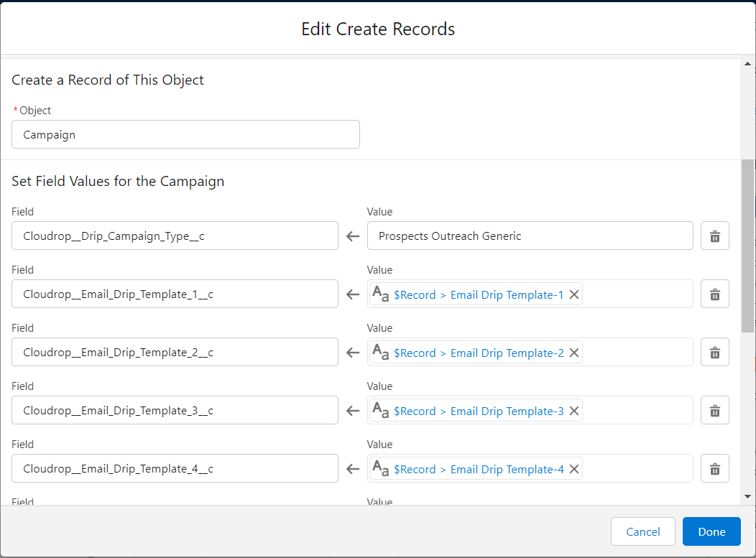Image resolution: width=756 pixels, height=558 pixels.
Task: Click the Done button
Action: coord(711,531)
